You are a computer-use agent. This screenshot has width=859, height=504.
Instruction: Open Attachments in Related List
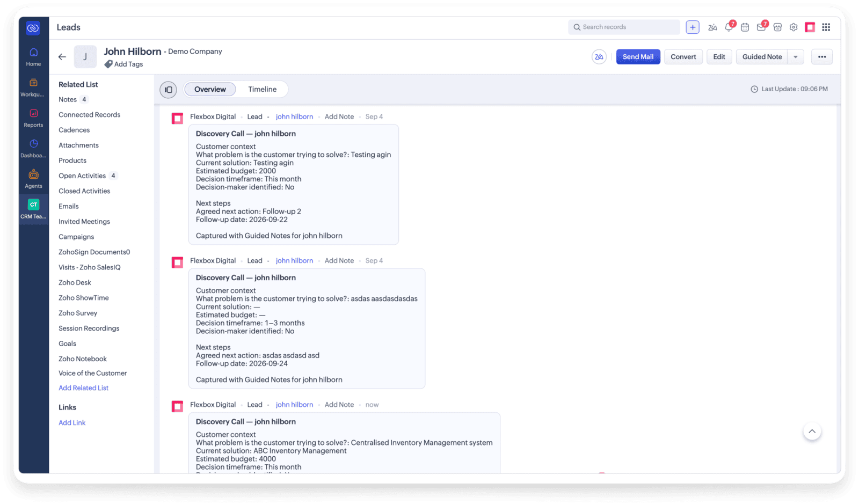(x=78, y=145)
